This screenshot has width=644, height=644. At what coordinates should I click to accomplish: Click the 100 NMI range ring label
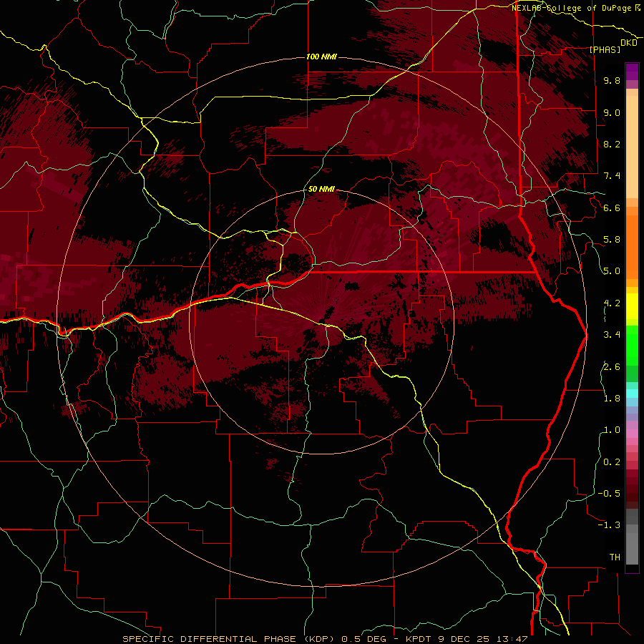[321, 57]
